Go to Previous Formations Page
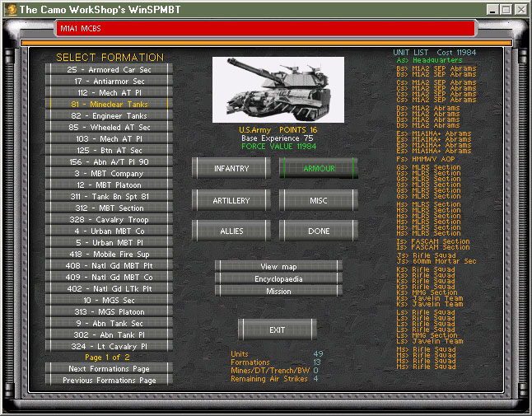532x416 pixels. tap(109, 380)
